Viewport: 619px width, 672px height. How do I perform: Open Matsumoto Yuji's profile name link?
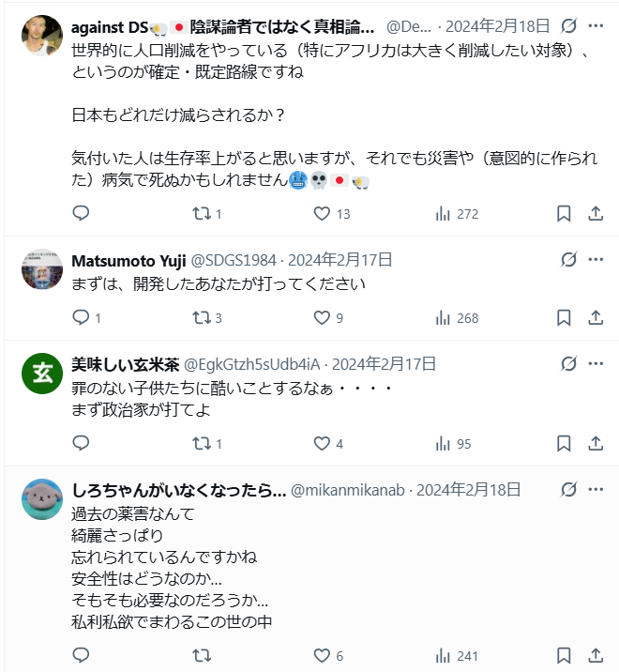coord(128,260)
